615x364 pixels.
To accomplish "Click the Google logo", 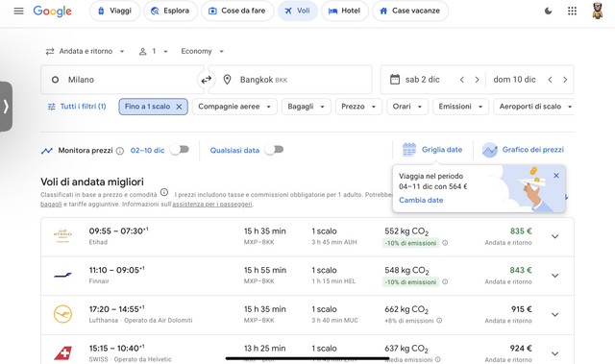I will pos(52,12).
